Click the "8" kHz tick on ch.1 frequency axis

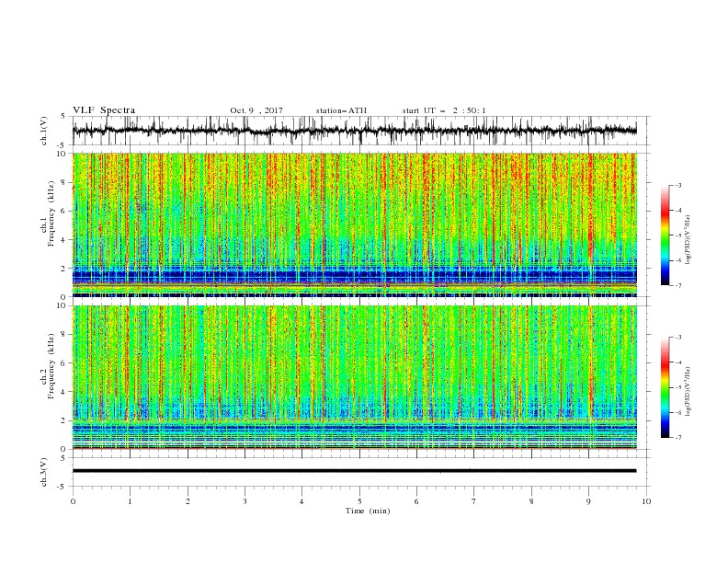click(x=64, y=182)
